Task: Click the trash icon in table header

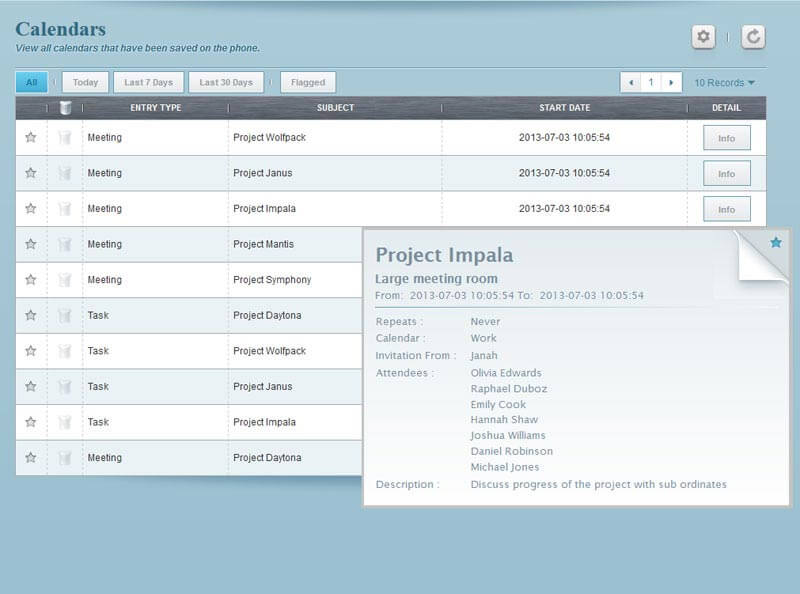Action: 65,108
